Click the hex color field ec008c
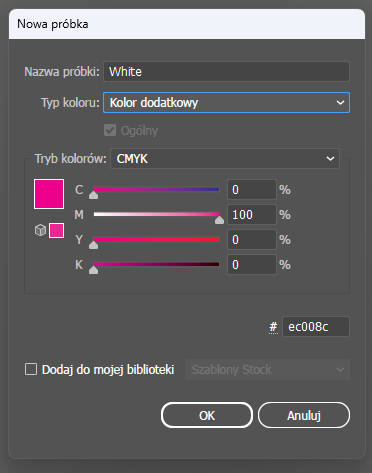Screen dimensions: 372x473 click(316, 327)
